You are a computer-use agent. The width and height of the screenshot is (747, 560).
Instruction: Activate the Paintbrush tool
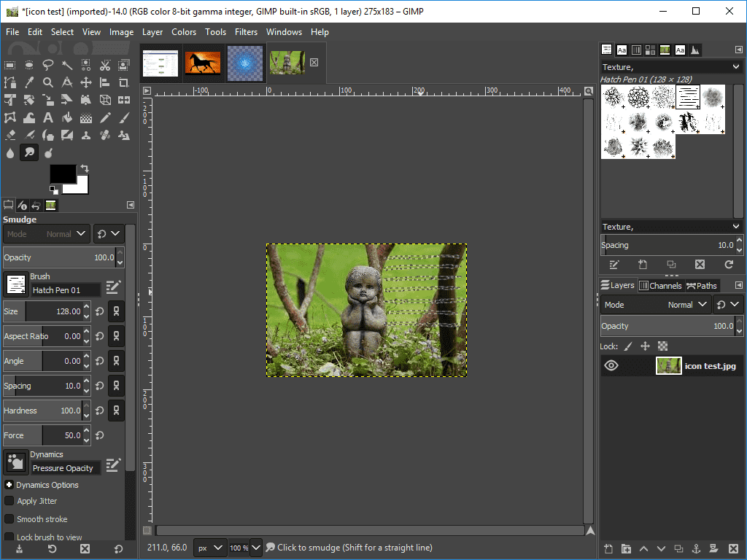point(124,117)
